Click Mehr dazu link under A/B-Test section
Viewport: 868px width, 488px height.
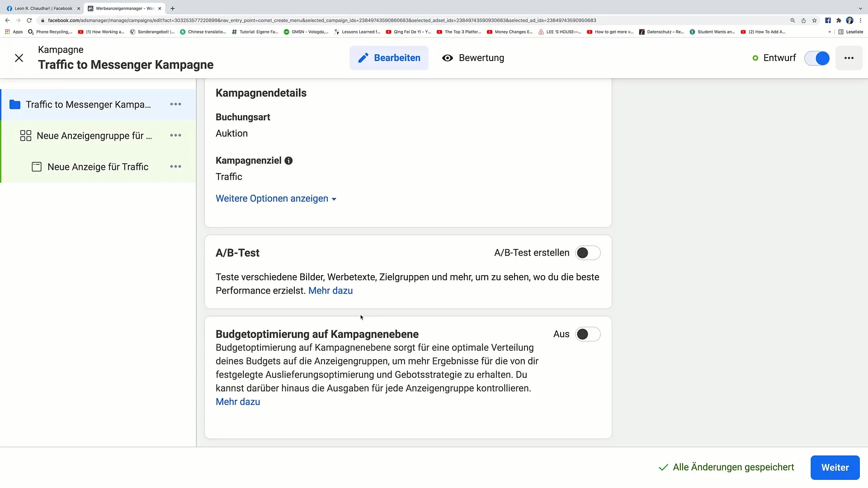(331, 290)
